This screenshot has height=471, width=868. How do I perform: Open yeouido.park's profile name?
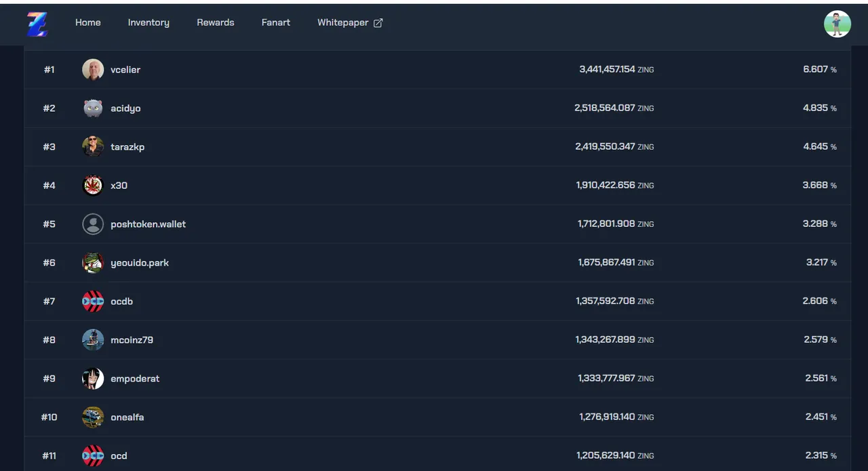tap(140, 262)
